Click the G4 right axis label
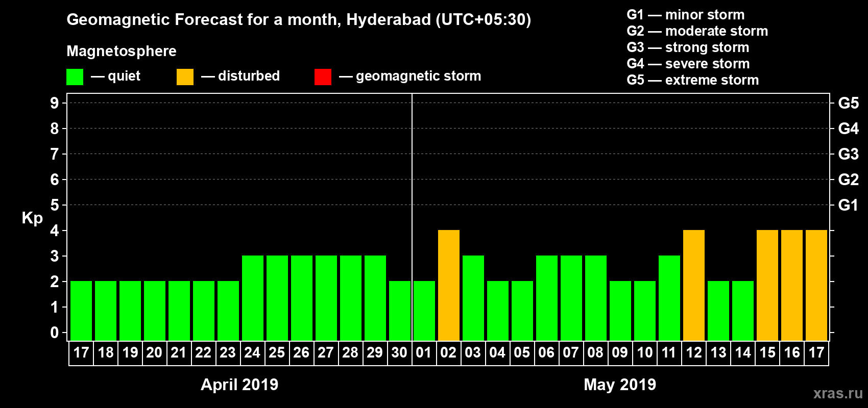Viewport: 868px width, 408px height. pos(849,129)
